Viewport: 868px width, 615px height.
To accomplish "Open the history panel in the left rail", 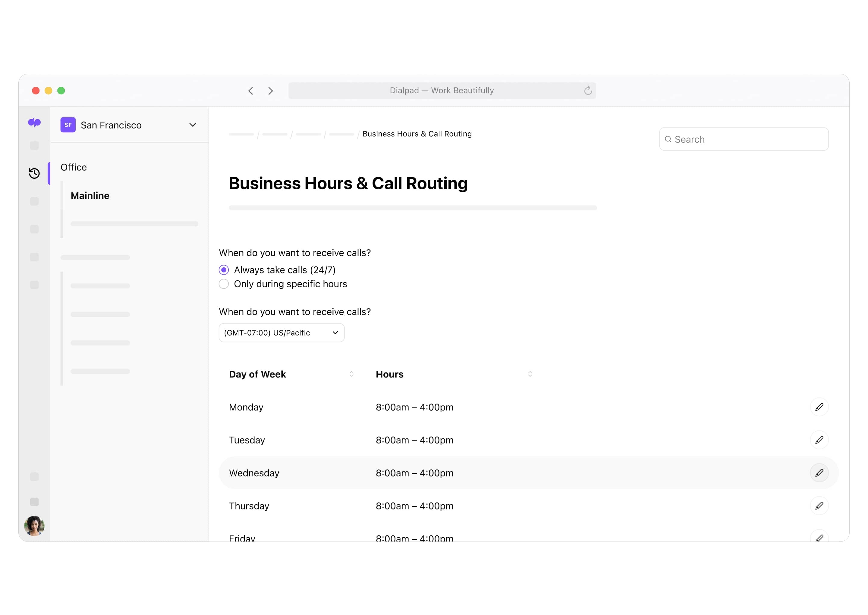I will (34, 173).
